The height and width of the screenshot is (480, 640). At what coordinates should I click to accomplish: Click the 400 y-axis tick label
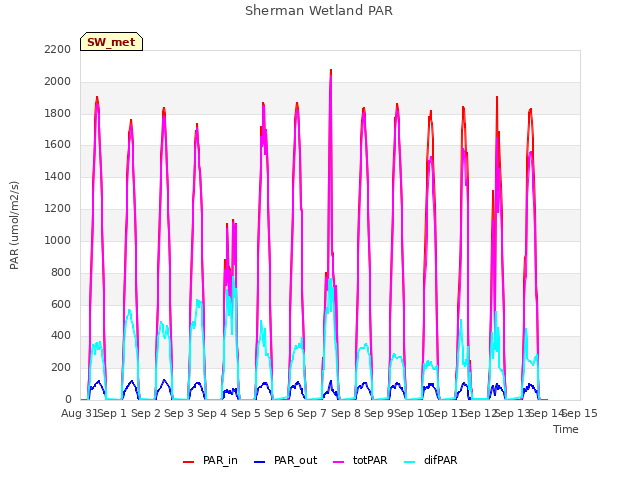tap(61, 336)
